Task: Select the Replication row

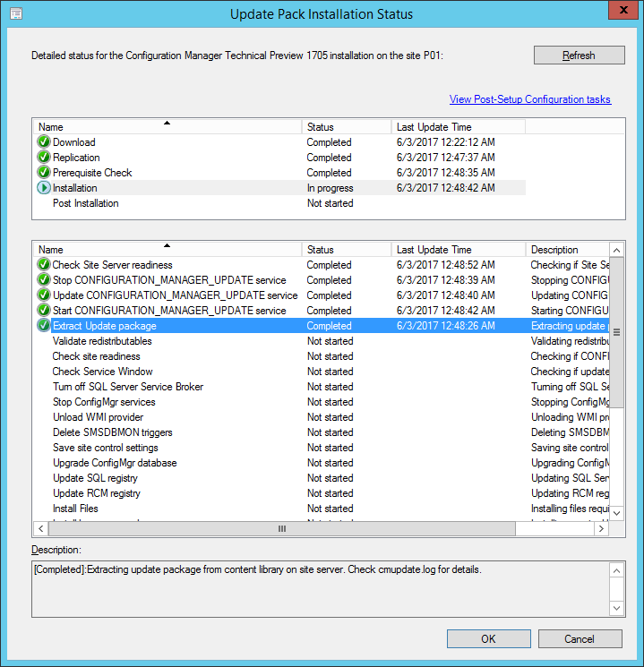Action: [x=280, y=158]
